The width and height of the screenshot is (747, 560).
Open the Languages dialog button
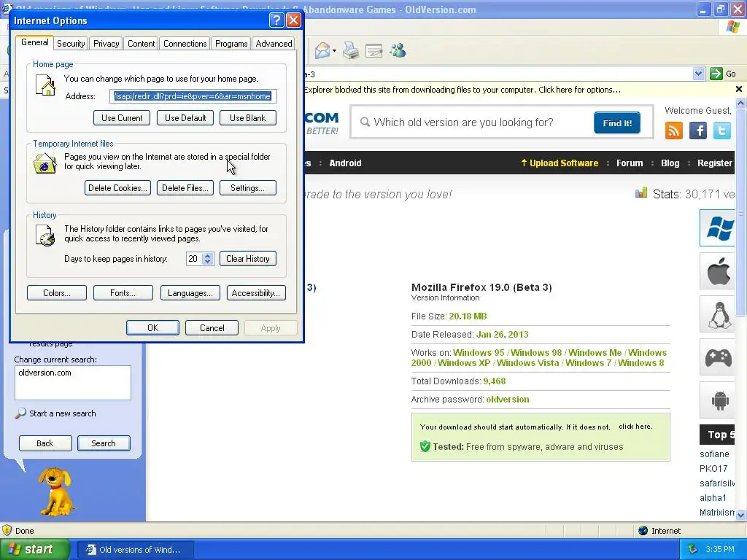[190, 293]
